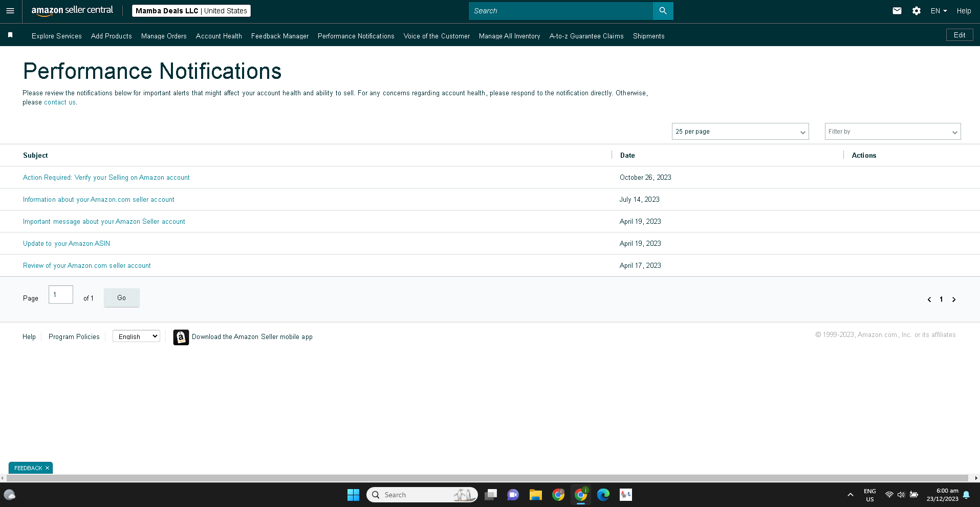The width and height of the screenshot is (980, 507).
Task: Open the weather widget on taskbar
Action: [10, 495]
